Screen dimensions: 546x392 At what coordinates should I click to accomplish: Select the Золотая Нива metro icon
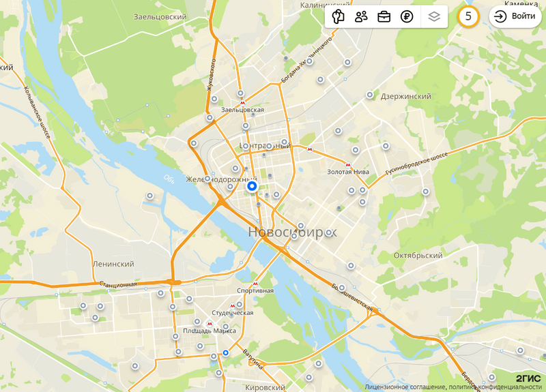point(348,165)
